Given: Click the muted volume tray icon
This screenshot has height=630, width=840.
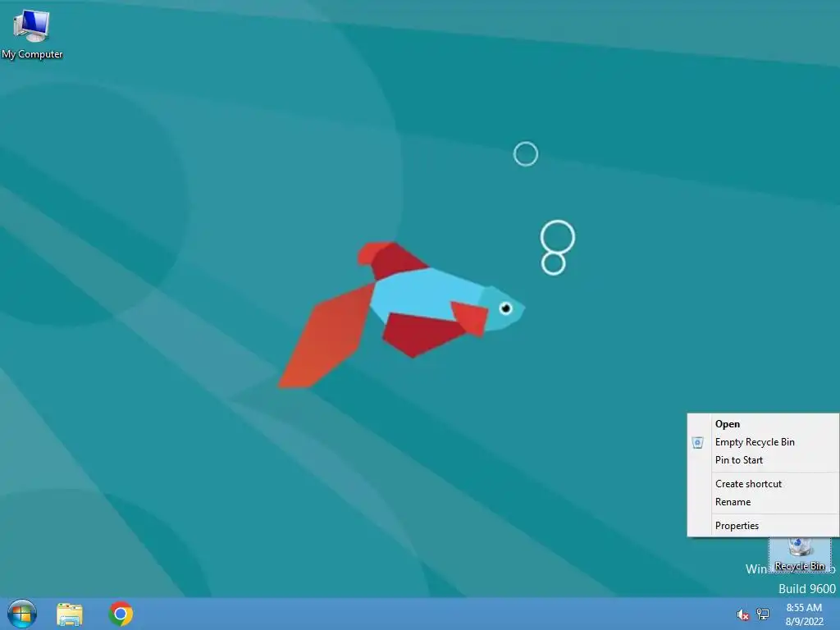Looking at the screenshot, I should [x=742, y=614].
